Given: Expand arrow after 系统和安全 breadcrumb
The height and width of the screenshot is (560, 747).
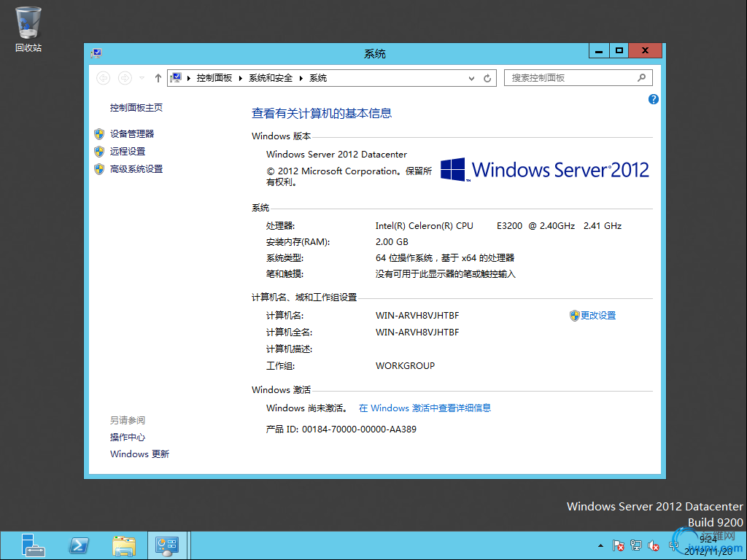Looking at the screenshot, I should click(301, 78).
